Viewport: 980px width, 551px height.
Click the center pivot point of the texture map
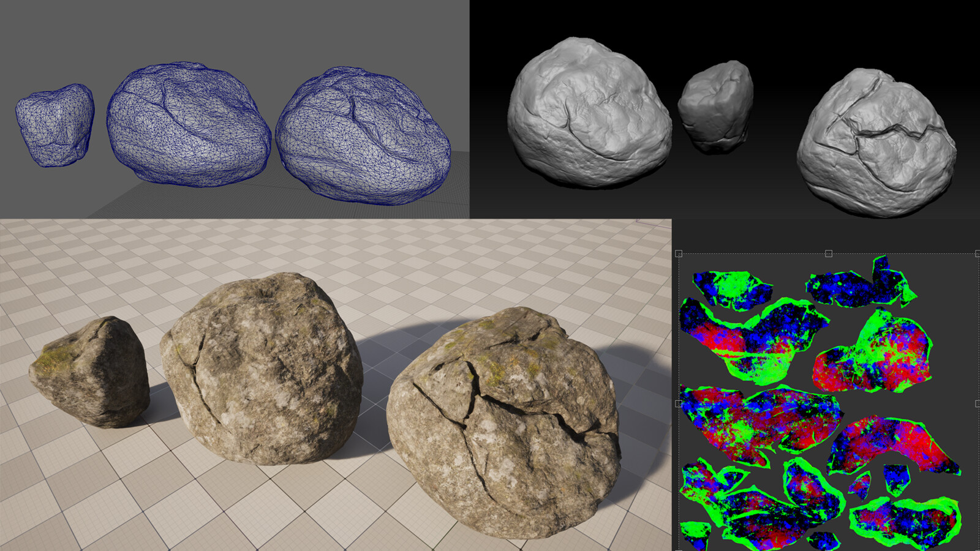point(829,403)
